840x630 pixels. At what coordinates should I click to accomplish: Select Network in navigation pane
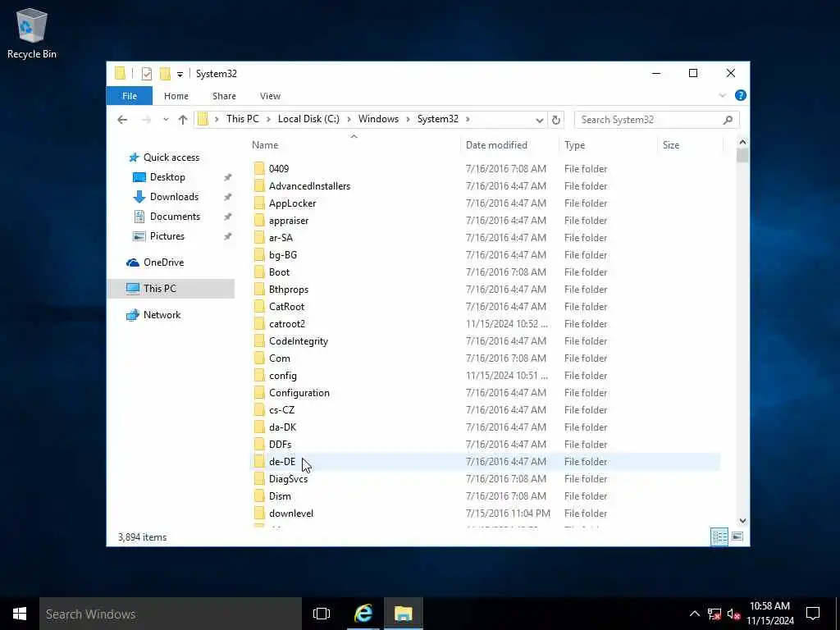pyautogui.click(x=153, y=315)
